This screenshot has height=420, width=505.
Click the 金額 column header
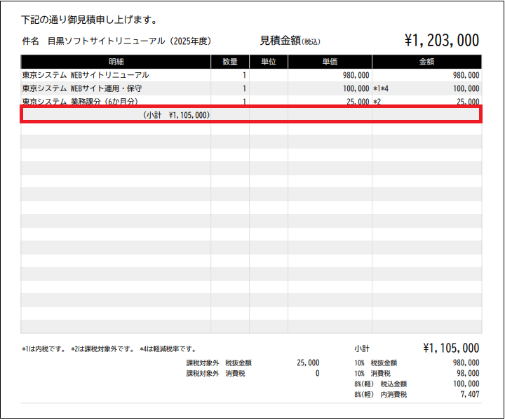click(x=426, y=62)
